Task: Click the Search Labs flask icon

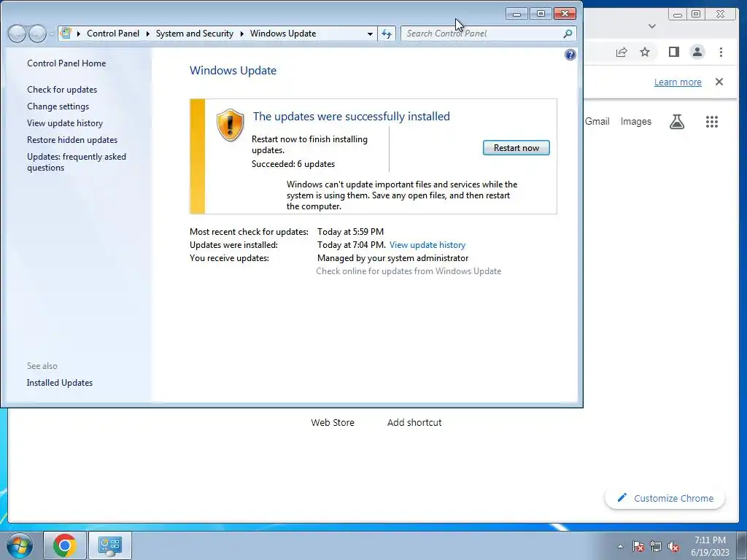Action: tap(677, 122)
